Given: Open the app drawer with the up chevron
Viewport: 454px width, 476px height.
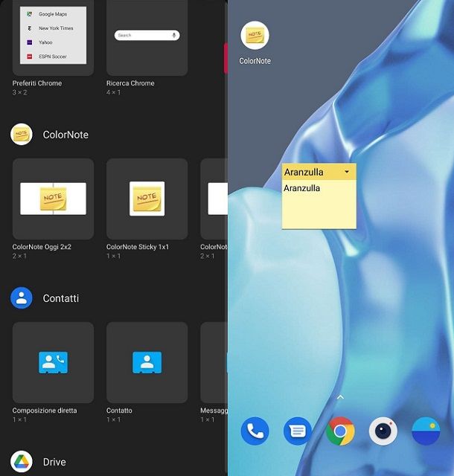Looking at the screenshot, I should pos(340,397).
